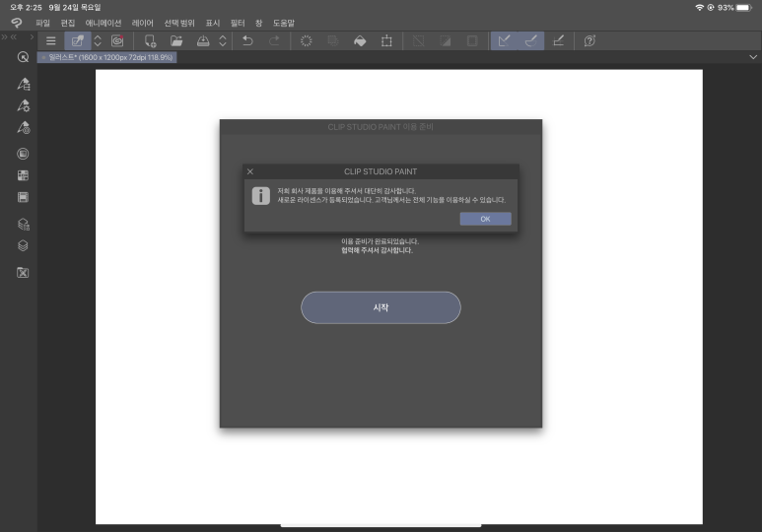The height and width of the screenshot is (532, 762).
Task: Expand the canvas tab list chevron
Action: click(753, 57)
